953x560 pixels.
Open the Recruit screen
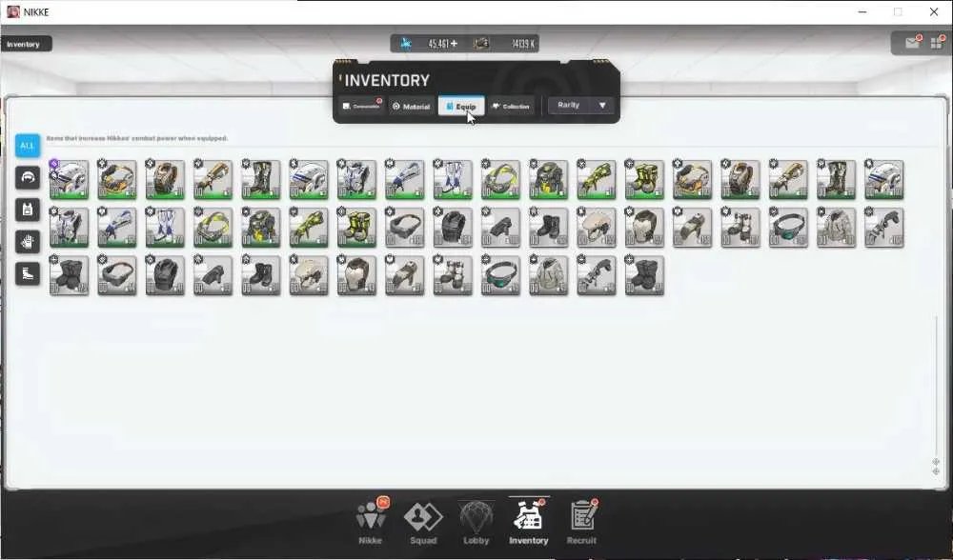581,521
